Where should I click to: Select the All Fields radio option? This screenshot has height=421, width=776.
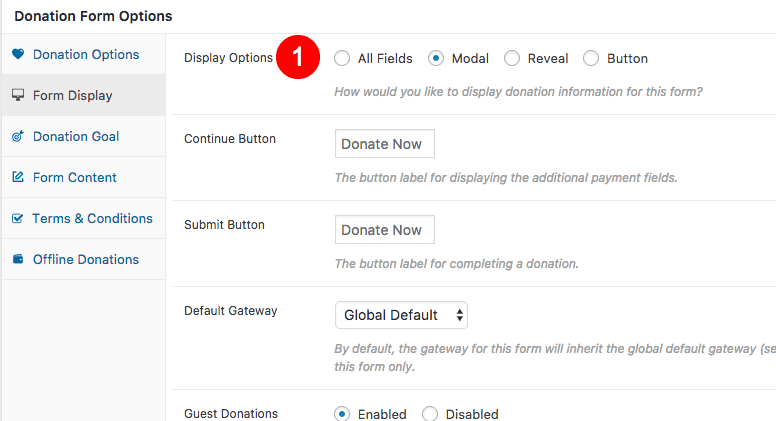[x=343, y=58]
